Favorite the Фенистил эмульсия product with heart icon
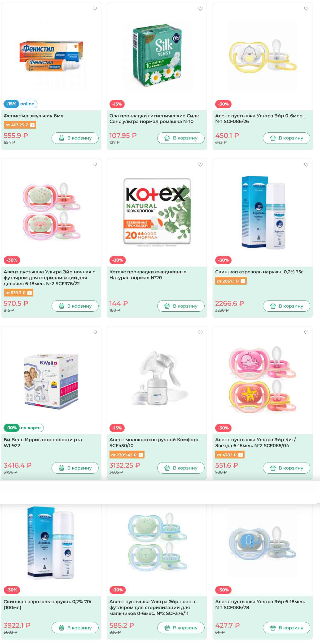Viewport: 320px width, 644px height. [95, 8]
